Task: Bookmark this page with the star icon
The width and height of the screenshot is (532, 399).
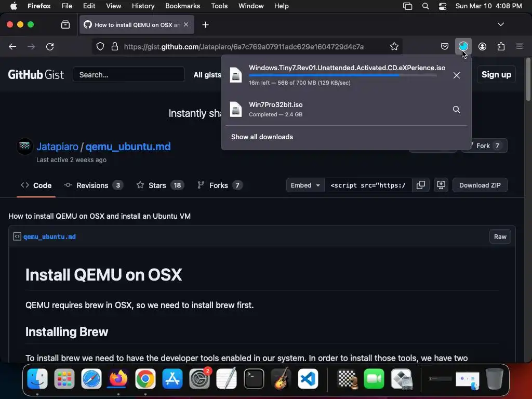Action: pyautogui.click(x=394, y=46)
